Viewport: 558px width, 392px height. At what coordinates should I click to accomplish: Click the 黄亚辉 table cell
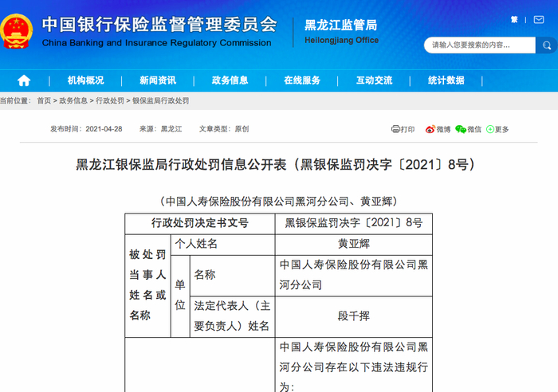354,245
